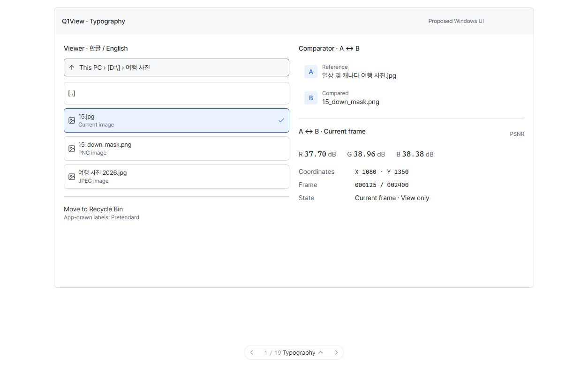This screenshot has width=588, height=388.
Task: Click Move to Recycle Bin
Action: click(93, 209)
